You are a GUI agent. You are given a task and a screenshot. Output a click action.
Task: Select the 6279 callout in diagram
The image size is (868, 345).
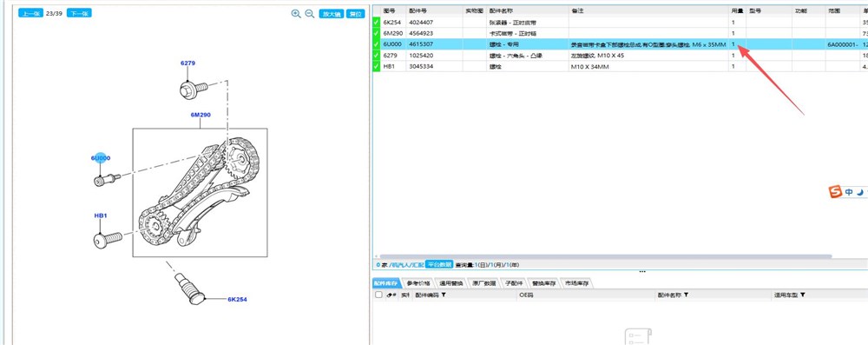(x=188, y=63)
